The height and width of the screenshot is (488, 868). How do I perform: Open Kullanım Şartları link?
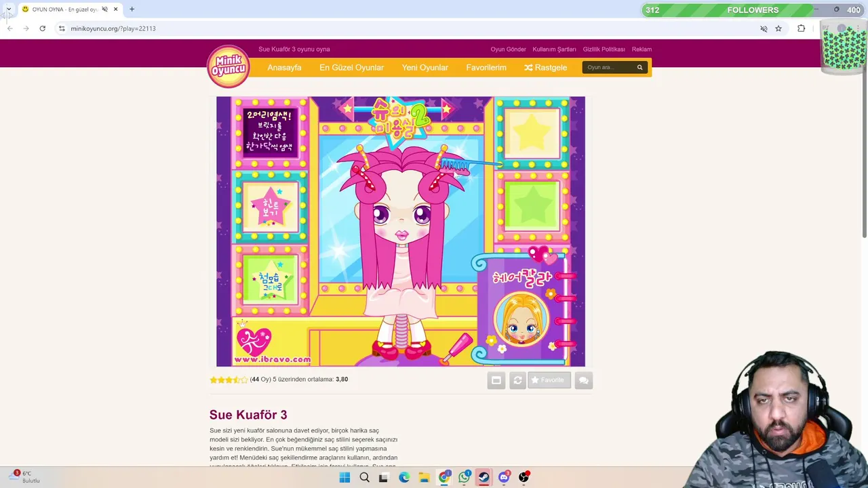(x=554, y=49)
